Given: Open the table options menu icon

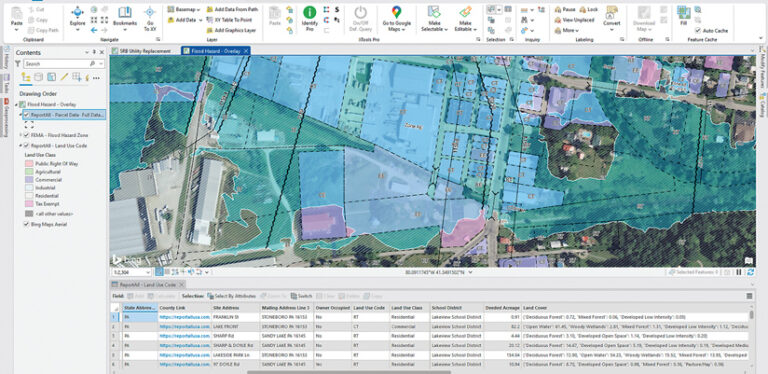Looking at the screenshot, I should point(749,296).
